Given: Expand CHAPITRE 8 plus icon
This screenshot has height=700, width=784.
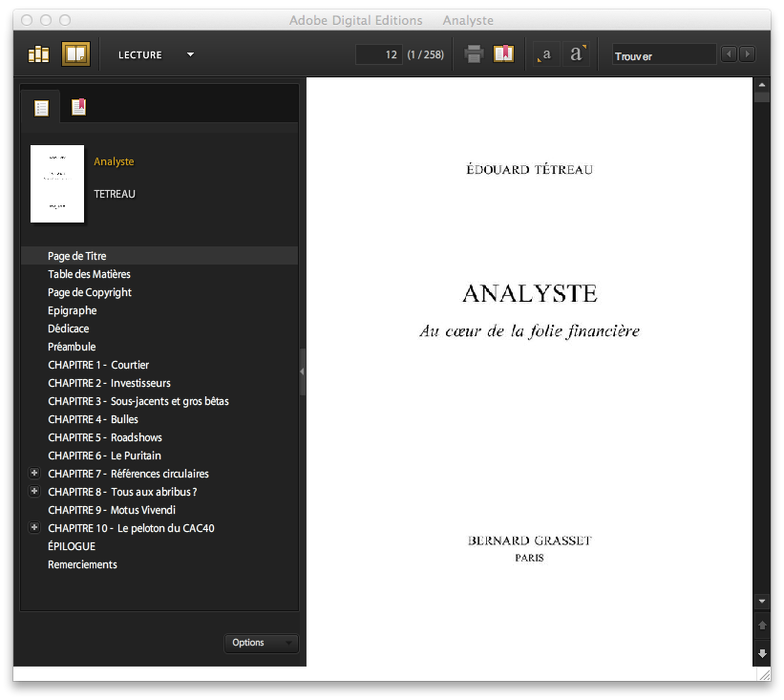Looking at the screenshot, I should click(34, 491).
